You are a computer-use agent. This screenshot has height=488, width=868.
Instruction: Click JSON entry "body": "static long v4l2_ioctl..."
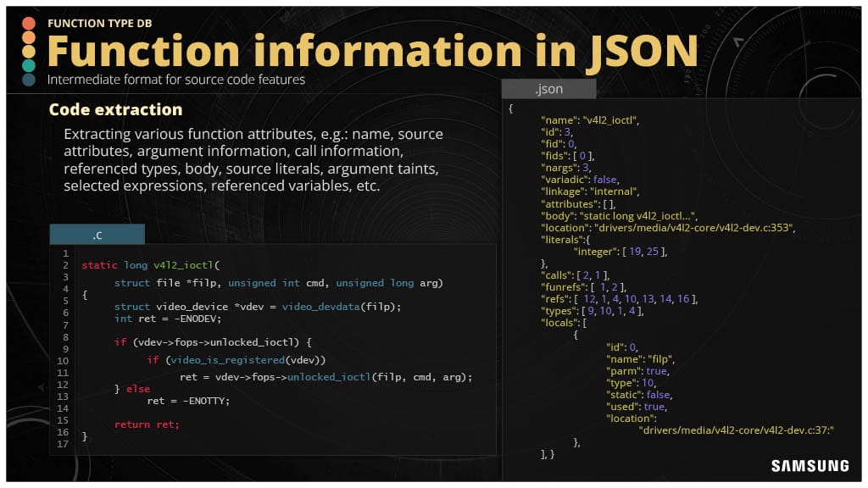tap(619, 216)
